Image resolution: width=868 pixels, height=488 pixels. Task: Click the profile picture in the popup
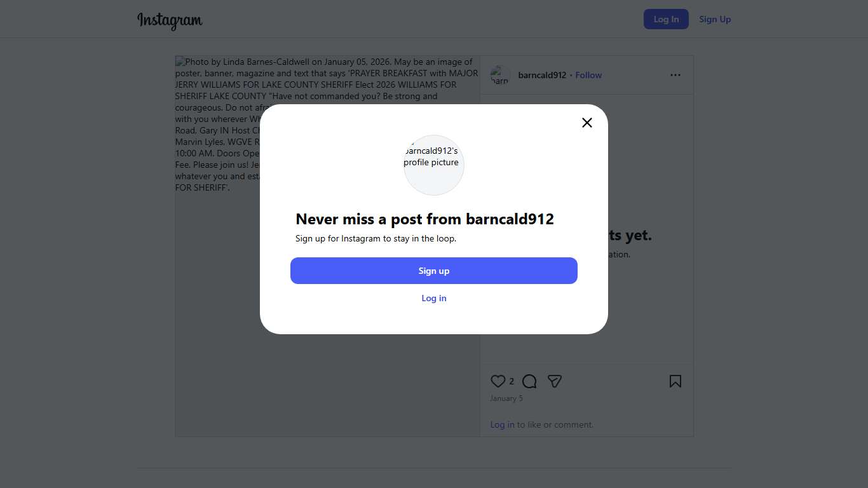[x=434, y=165]
